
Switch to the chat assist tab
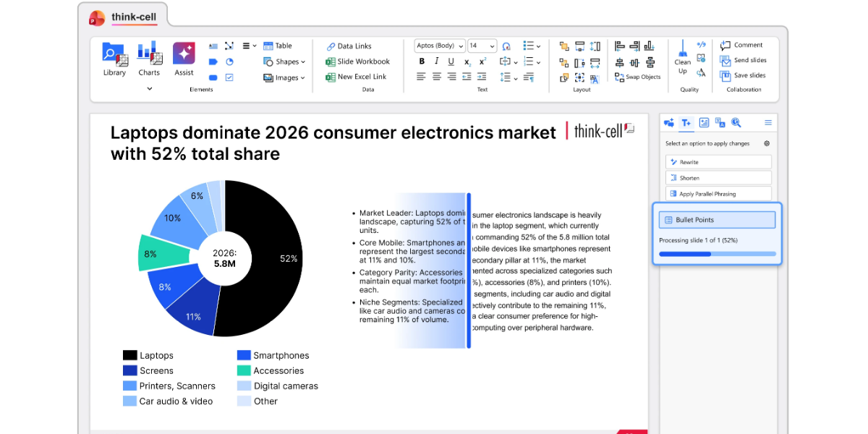[669, 122]
